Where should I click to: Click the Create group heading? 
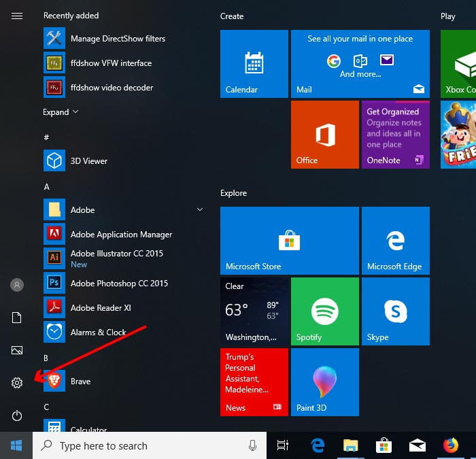pos(232,16)
